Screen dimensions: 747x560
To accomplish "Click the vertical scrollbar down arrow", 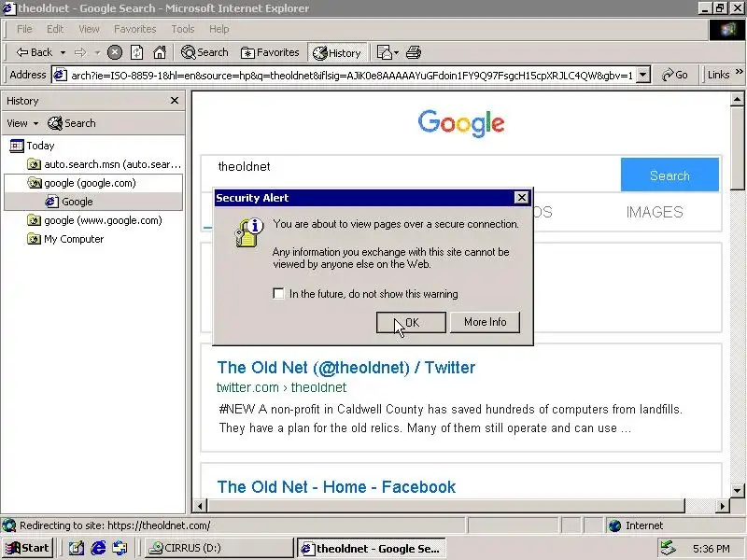I will (x=737, y=491).
